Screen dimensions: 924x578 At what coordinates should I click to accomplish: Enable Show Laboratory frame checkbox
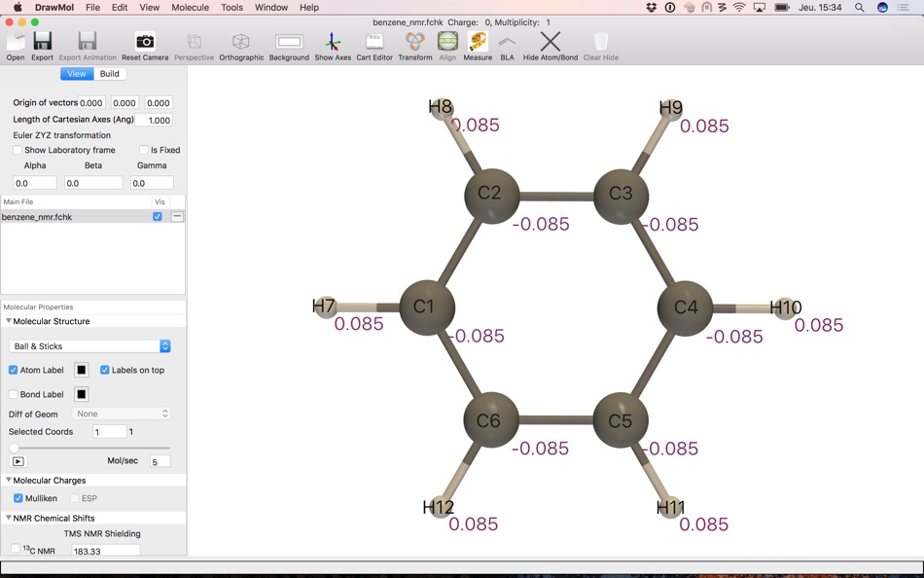tap(18, 150)
